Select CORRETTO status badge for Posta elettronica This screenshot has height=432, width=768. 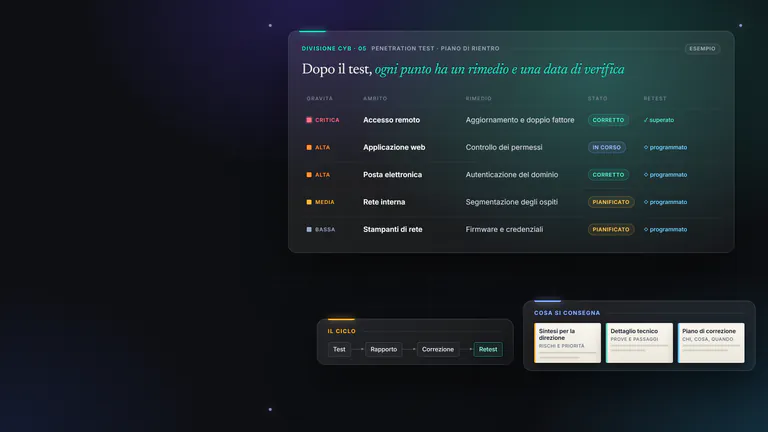(x=608, y=175)
